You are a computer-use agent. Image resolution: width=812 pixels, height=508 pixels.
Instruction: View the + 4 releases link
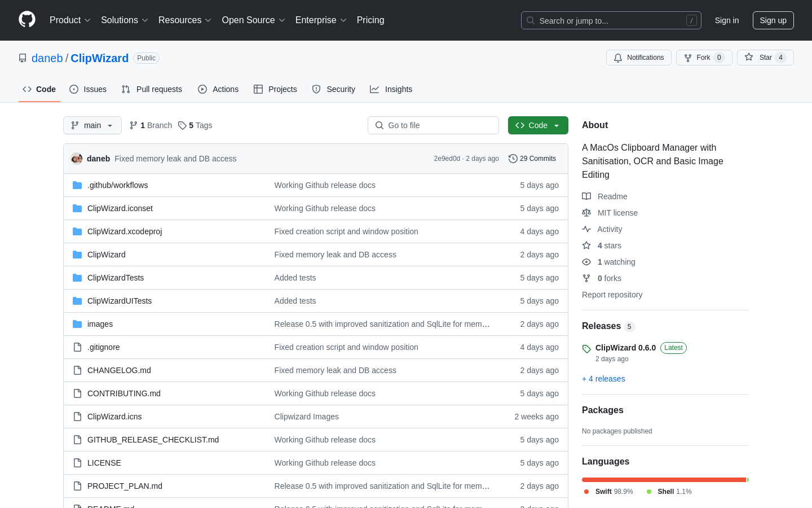coord(603,379)
